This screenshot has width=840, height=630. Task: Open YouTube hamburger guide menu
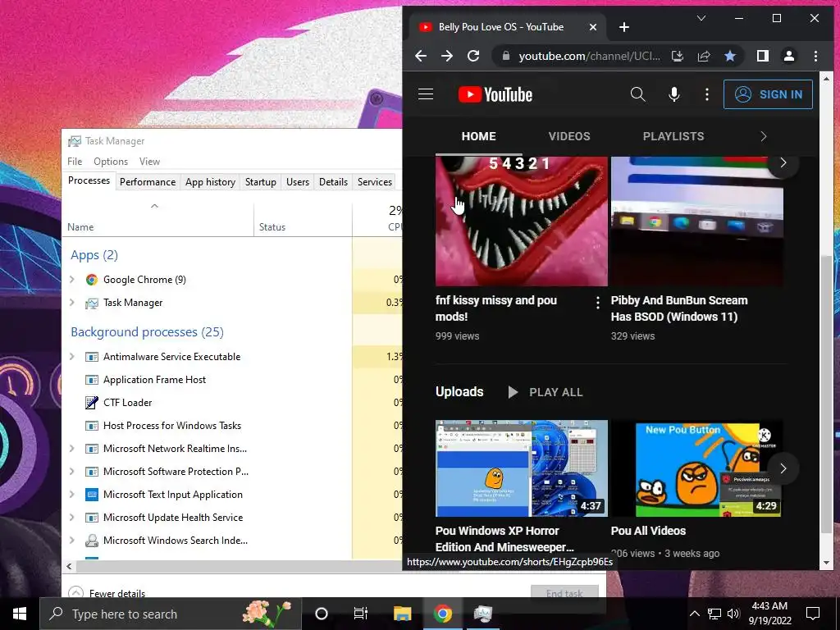point(426,94)
